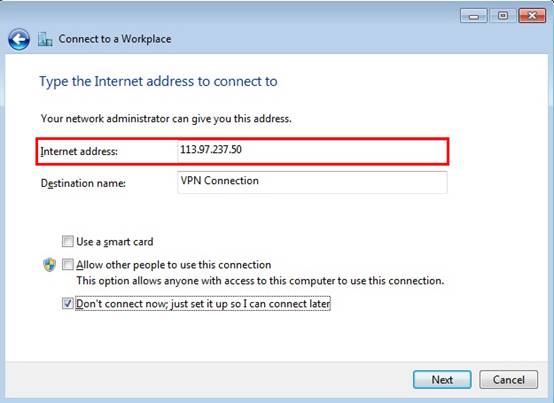This screenshot has width=554, height=403.
Task: Focus the Internet address field with 113.97.237.50
Action: coord(312,151)
